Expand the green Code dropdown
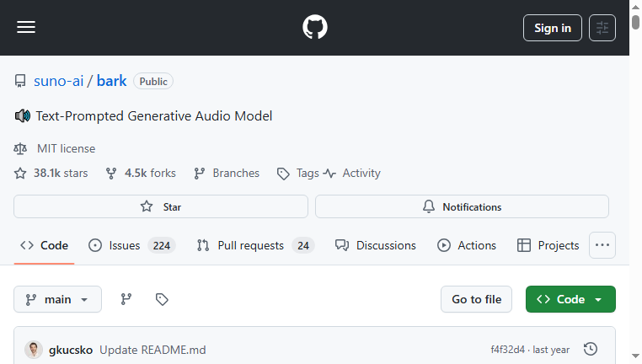 [x=570, y=299]
